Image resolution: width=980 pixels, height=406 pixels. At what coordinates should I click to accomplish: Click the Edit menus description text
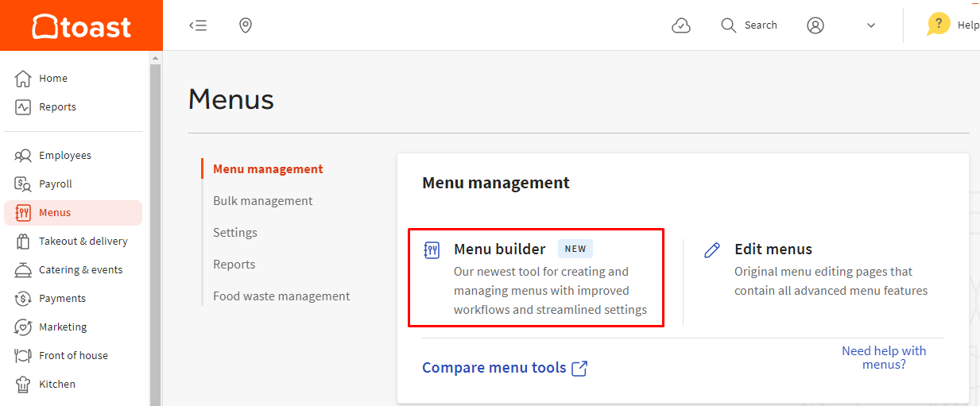[831, 281]
